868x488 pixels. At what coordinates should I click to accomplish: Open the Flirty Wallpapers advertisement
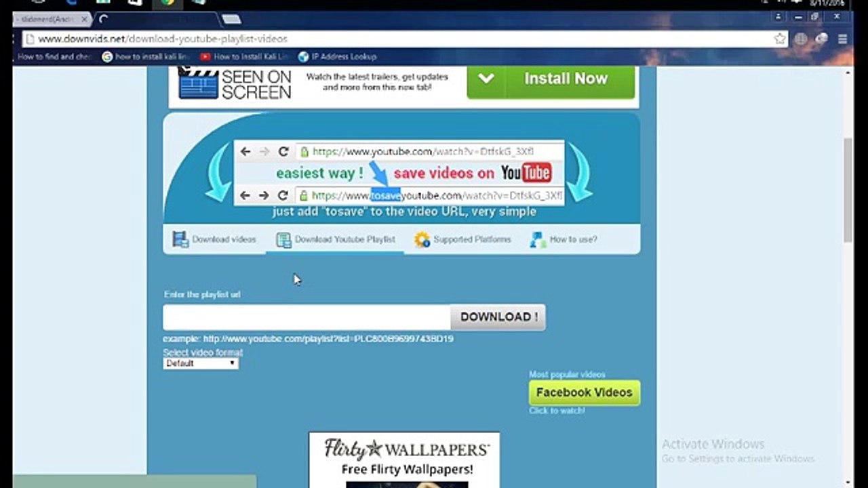pos(404,460)
